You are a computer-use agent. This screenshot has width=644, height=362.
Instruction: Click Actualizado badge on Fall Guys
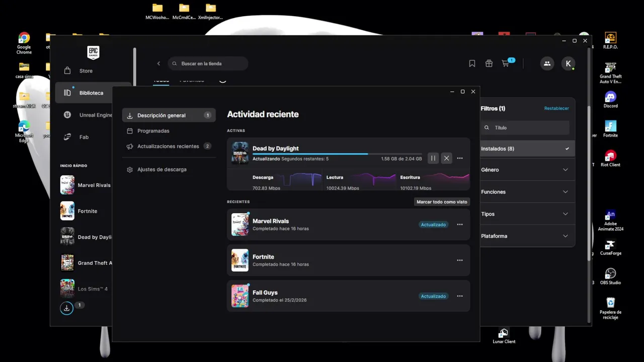(433, 296)
